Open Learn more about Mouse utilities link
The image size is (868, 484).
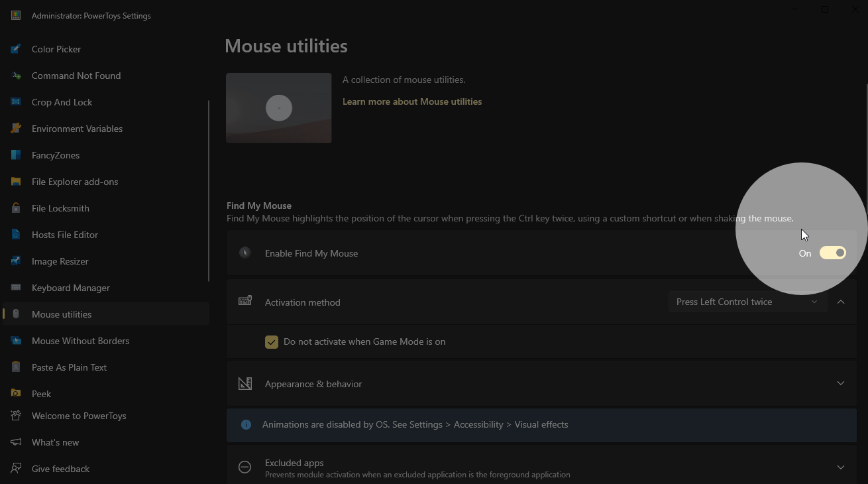(x=412, y=101)
